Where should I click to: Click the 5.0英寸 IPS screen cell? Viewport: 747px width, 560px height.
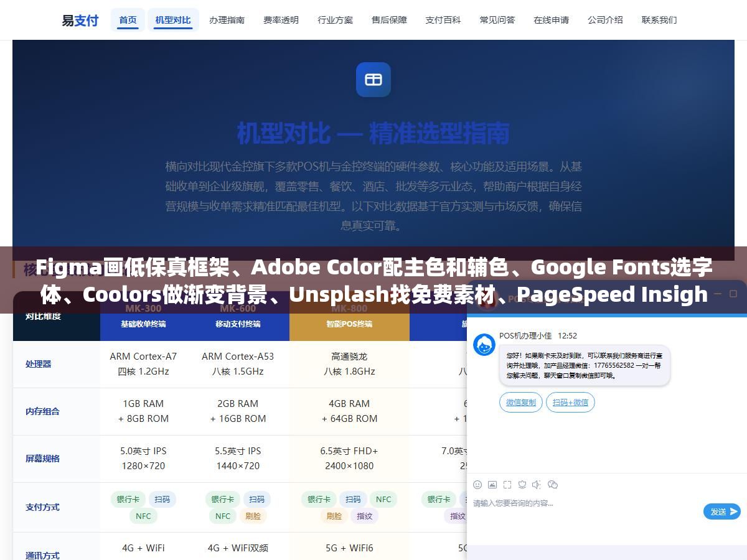(143, 459)
